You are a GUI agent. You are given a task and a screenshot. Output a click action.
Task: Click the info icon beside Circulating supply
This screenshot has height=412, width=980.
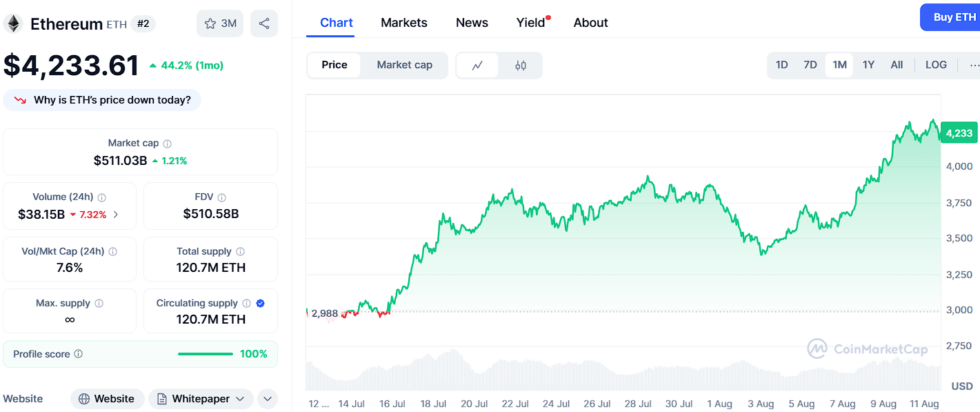[246, 304]
